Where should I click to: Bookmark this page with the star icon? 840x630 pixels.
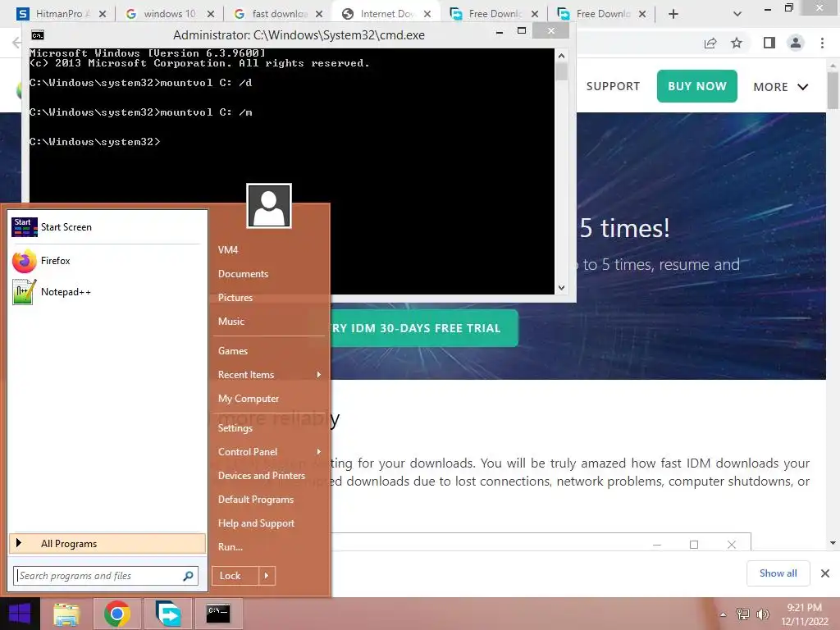tap(737, 43)
